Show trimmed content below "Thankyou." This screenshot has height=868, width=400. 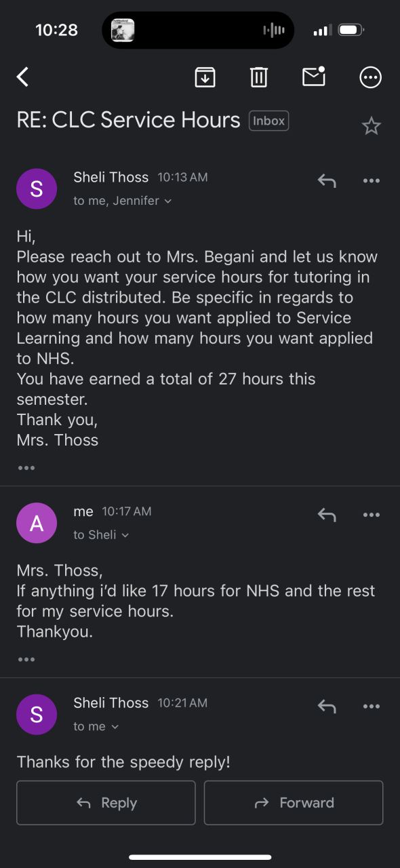pyautogui.click(x=26, y=659)
